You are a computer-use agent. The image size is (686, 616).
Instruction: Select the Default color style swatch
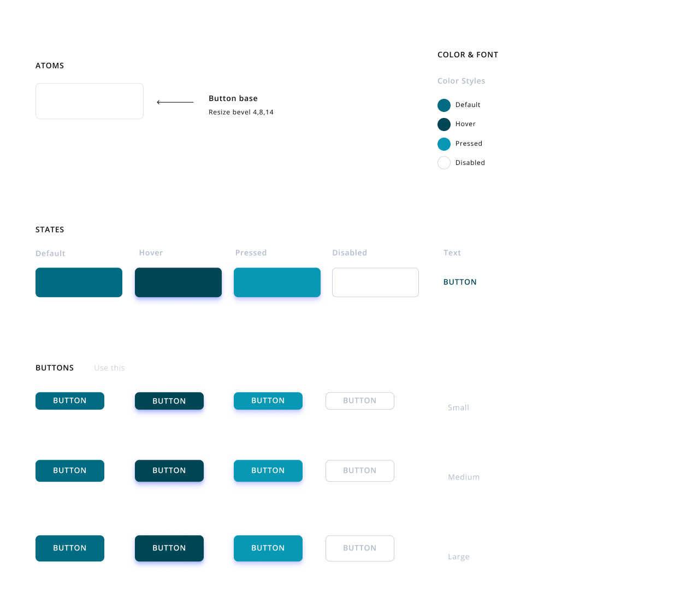444,105
